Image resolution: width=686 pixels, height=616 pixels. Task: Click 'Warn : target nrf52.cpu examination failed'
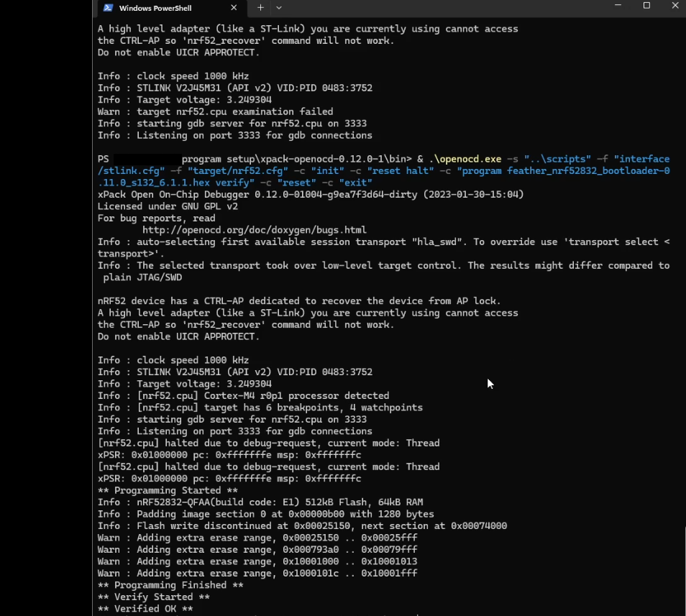[x=215, y=111]
